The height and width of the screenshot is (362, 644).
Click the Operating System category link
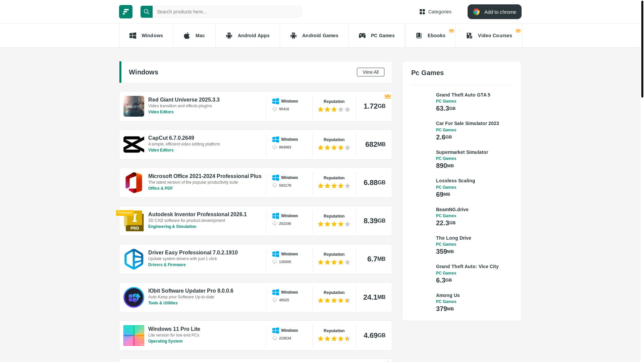[x=165, y=341]
